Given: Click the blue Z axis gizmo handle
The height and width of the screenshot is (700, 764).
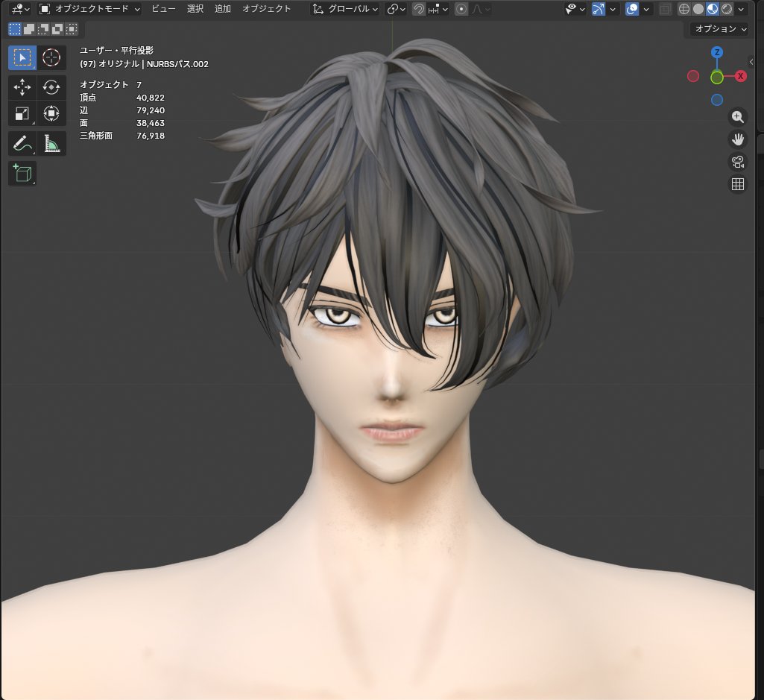Looking at the screenshot, I should tap(717, 52).
